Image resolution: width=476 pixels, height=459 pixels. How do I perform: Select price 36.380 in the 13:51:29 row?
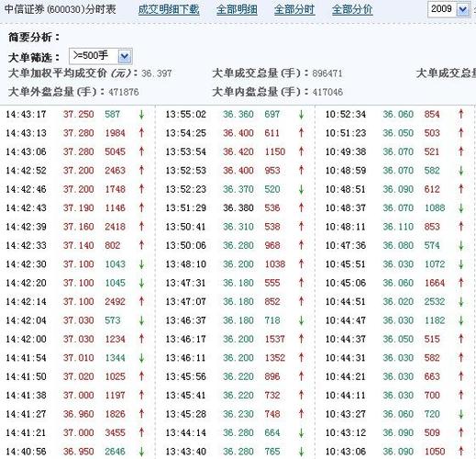pos(238,208)
